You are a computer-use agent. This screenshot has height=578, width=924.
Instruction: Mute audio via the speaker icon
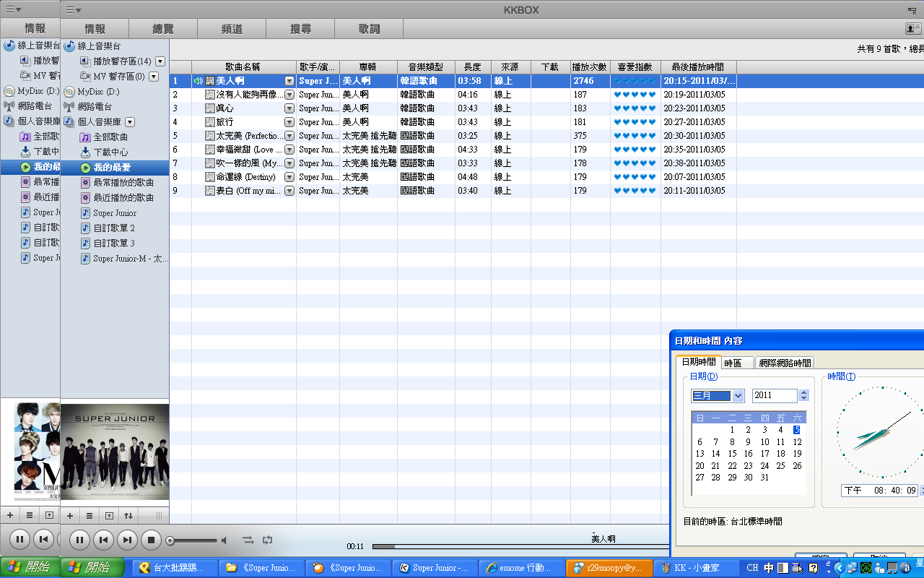pos(224,540)
